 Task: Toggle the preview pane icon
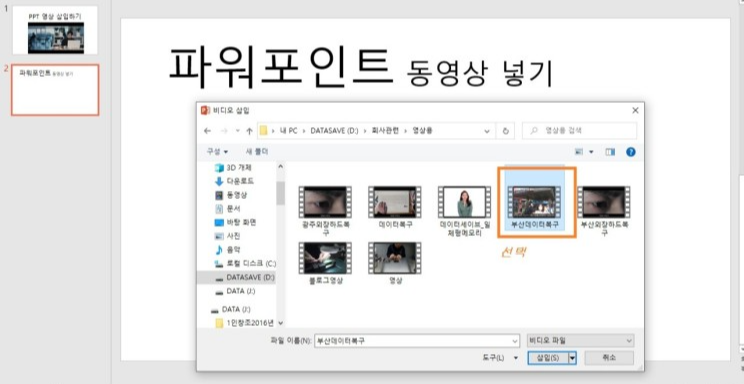pyautogui.click(x=610, y=152)
